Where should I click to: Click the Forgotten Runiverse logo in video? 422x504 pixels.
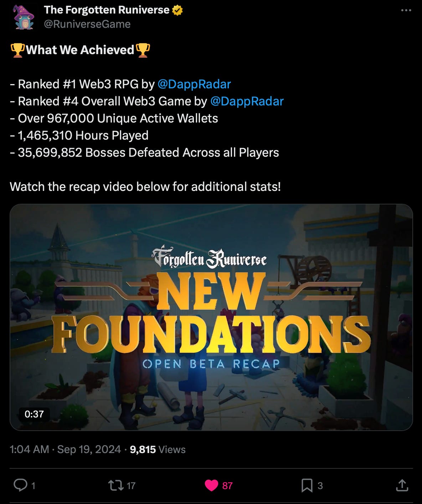point(210,257)
